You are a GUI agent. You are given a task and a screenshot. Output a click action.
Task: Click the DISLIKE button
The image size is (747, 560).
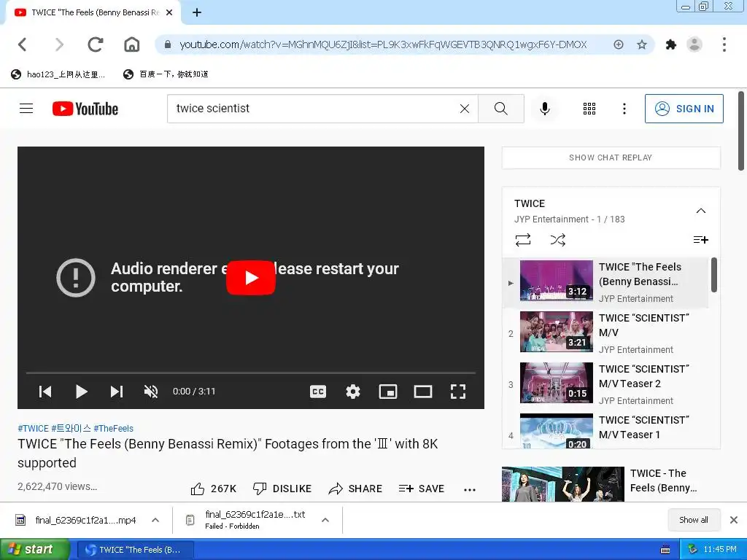(282, 489)
